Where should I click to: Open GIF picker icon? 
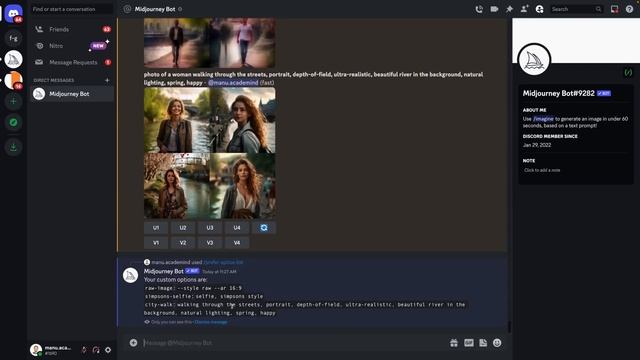[x=469, y=343]
